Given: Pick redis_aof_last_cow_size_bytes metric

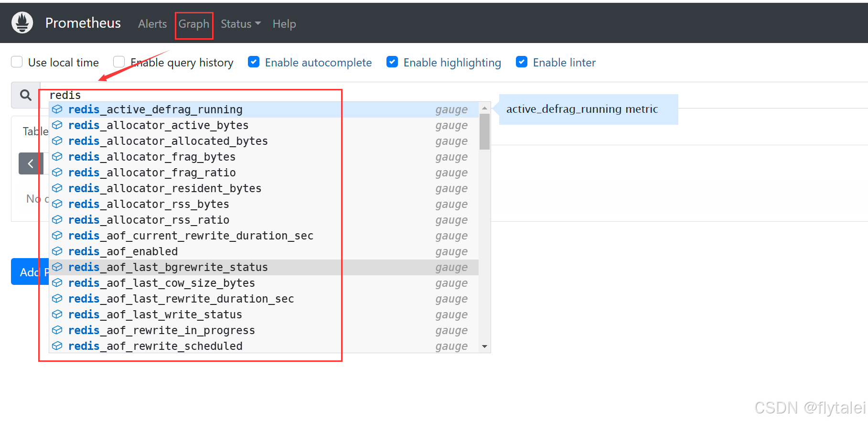Looking at the screenshot, I should (x=264, y=283).
